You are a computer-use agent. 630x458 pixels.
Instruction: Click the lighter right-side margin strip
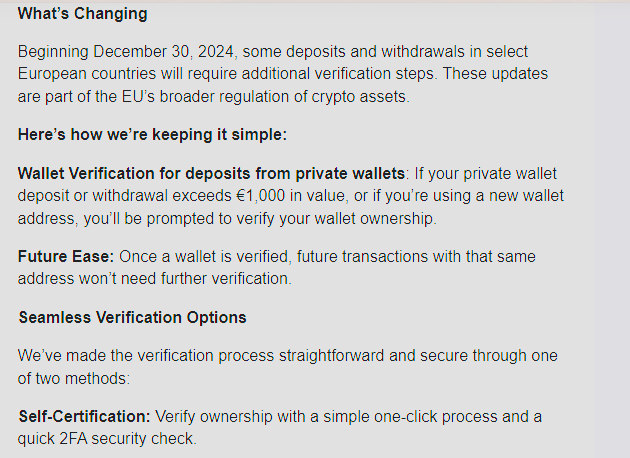(612, 229)
